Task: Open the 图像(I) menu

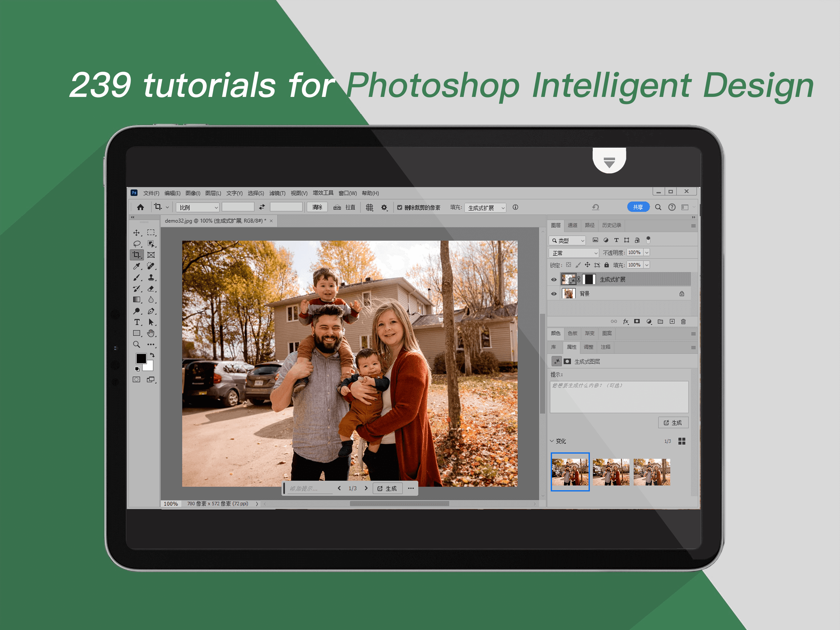Action: point(193,193)
